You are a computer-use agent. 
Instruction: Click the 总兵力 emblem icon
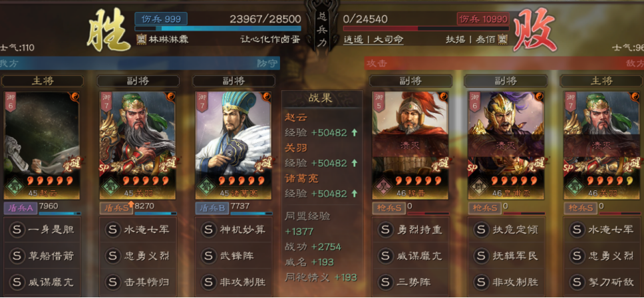[x=321, y=26]
